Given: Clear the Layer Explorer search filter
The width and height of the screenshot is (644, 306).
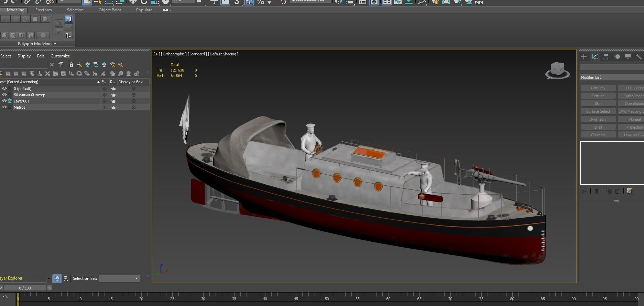Looking at the screenshot, I should pos(52,65).
